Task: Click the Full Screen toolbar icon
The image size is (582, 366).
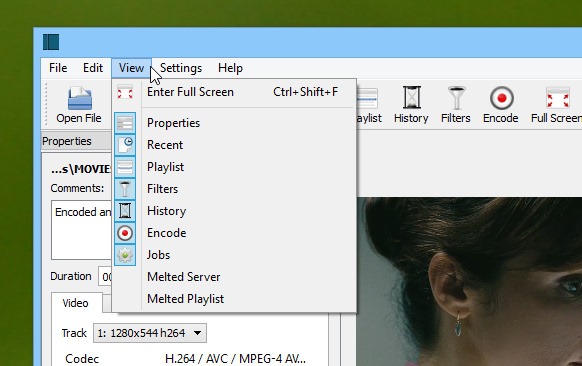Action: [558, 98]
